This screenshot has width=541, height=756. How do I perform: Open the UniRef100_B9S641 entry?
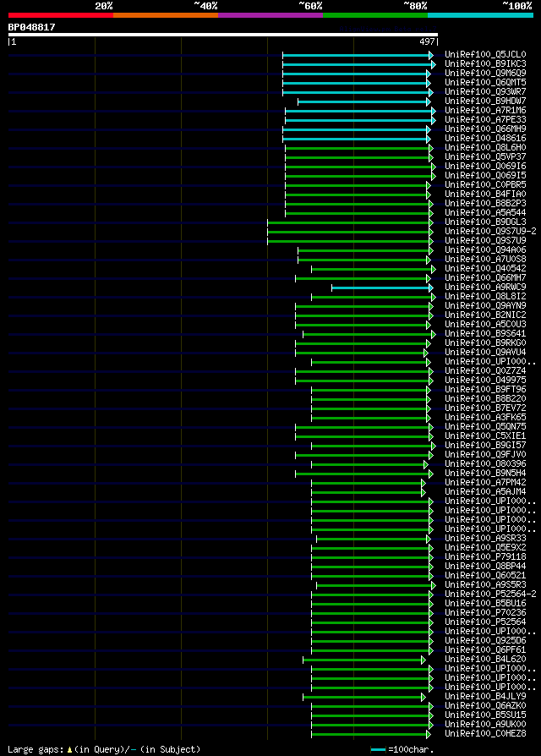[485, 334]
